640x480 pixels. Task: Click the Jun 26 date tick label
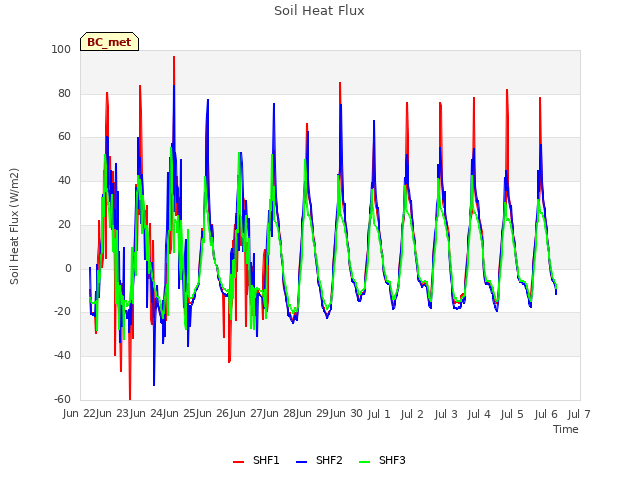[x=212, y=414]
